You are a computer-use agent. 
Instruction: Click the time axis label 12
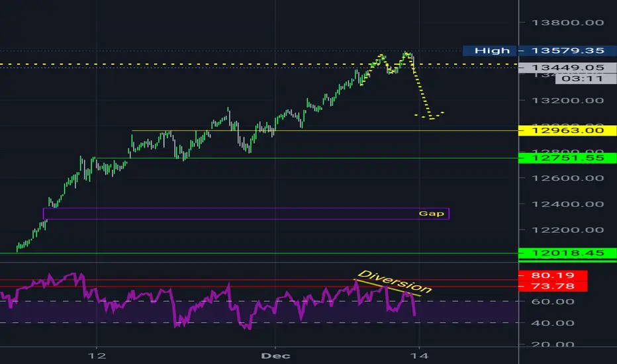97,356
